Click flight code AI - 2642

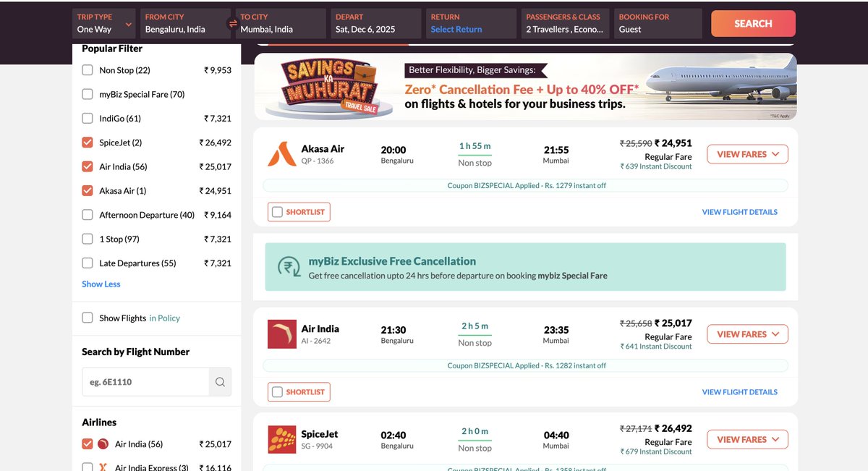(316, 341)
